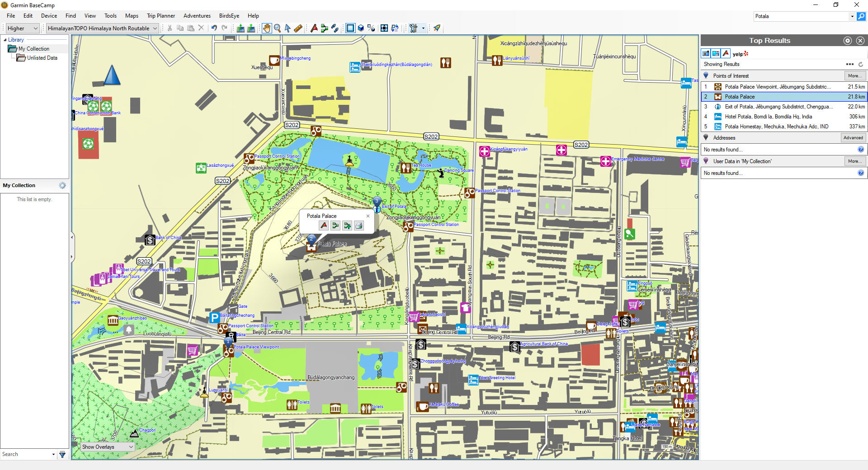Click the blue search magnifier button

click(x=861, y=16)
